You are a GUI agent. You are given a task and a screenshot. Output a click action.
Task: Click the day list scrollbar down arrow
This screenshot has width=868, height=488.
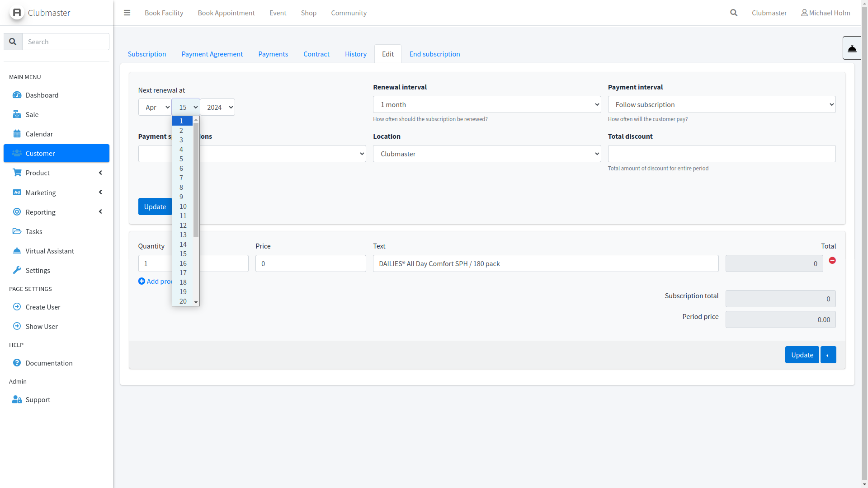(196, 302)
